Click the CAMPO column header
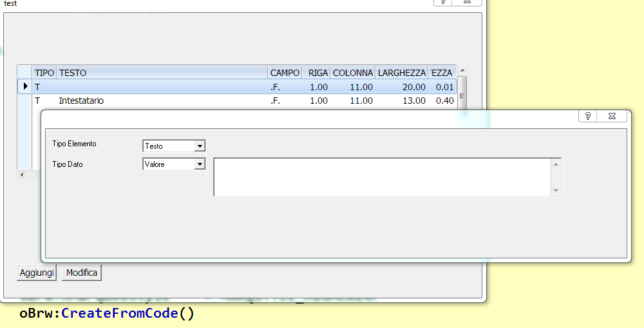Screen dimensions: 644x328 285,73
